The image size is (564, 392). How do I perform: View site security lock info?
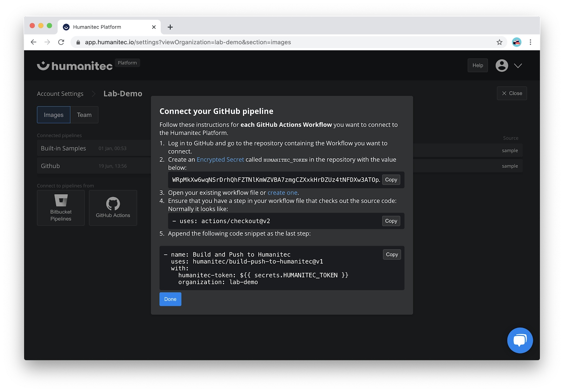pyautogui.click(x=78, y=42)
